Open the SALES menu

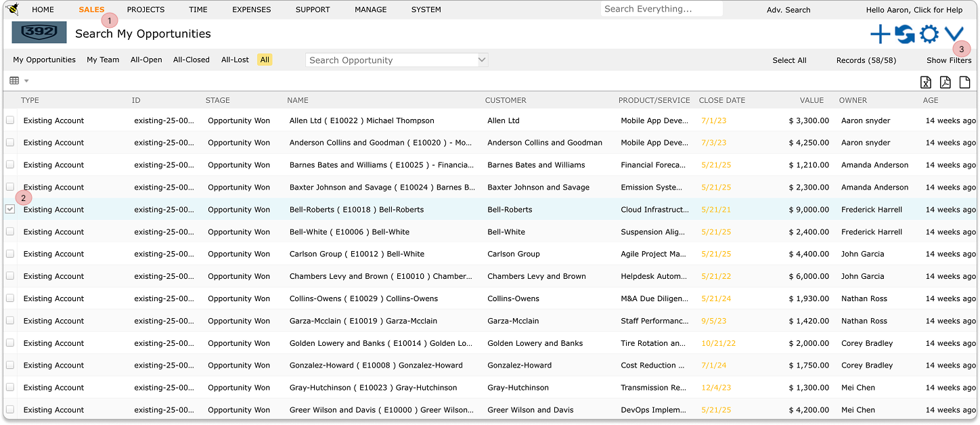click(91, 10)
